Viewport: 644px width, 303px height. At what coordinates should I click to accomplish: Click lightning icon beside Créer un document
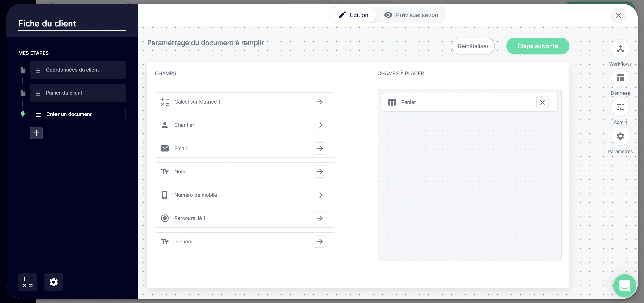[23, 114]
